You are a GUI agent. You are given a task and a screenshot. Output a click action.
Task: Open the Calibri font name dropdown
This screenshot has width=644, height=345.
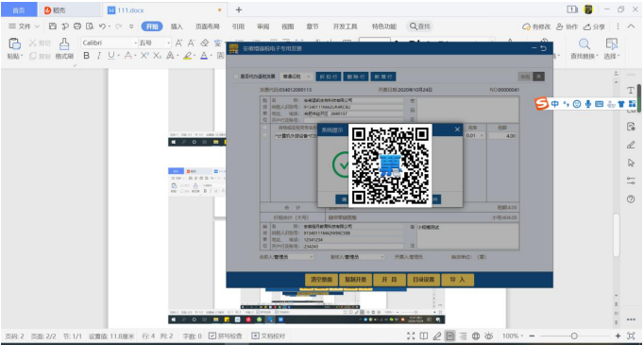(135, 43)
